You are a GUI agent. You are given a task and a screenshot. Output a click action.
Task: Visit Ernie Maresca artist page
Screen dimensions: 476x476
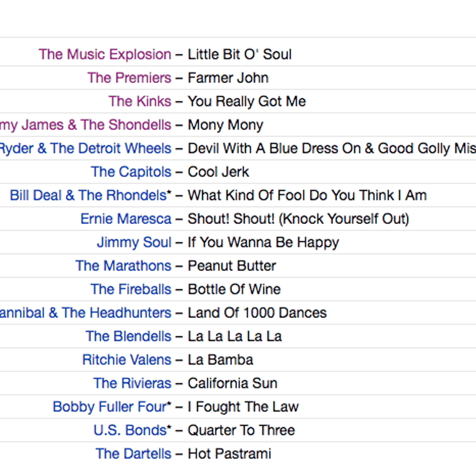(126, 219)
